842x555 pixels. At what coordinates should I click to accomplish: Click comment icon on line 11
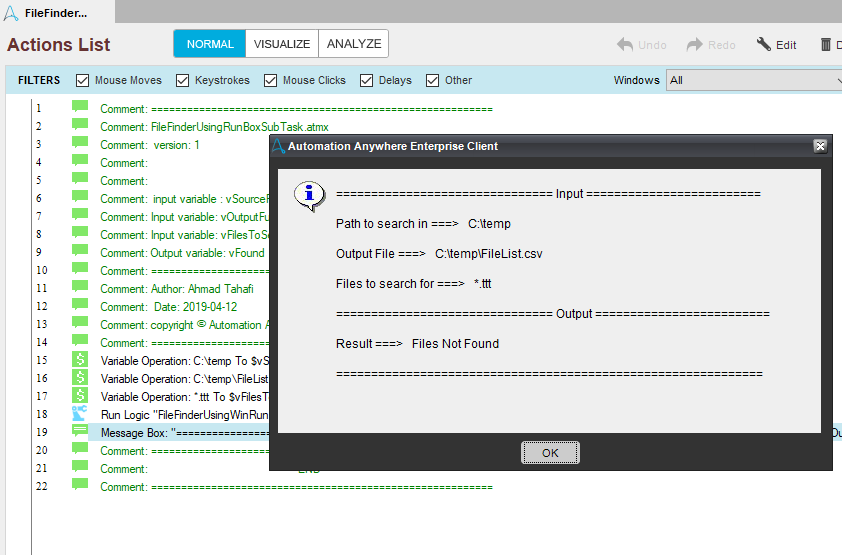point(80,287)
